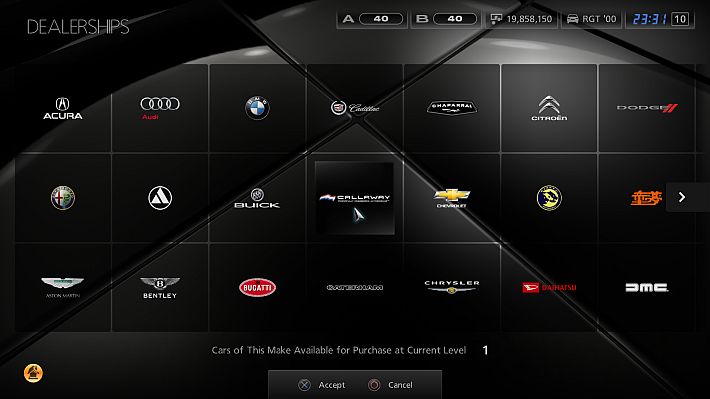Open the Chaparral dealership tile
The image size is (710, 399).
tap(452, 108)
